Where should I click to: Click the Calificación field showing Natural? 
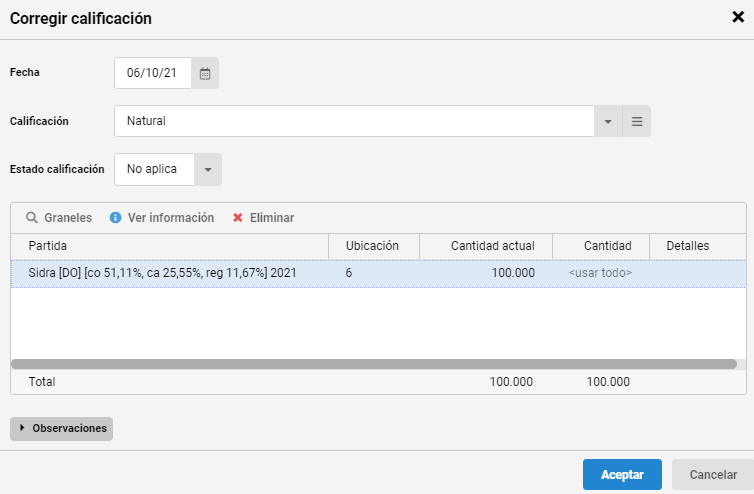point(354,121)
